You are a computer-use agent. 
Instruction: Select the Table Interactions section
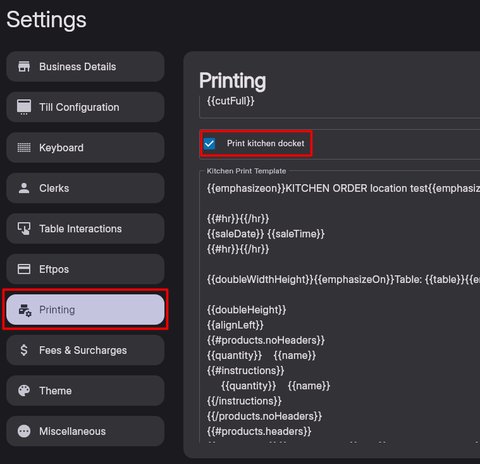(85, 229)
